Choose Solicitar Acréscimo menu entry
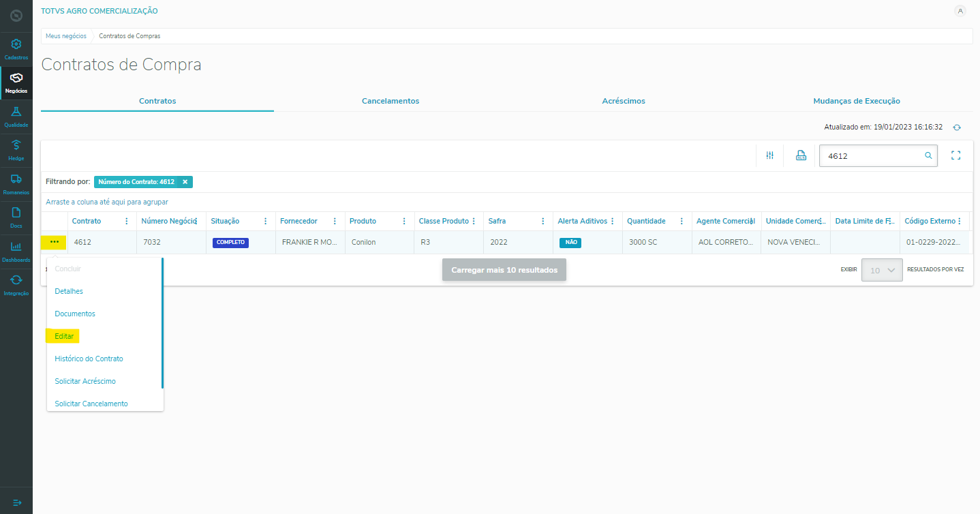The width and height of the screenshot is (980, 514). (85, 381)
